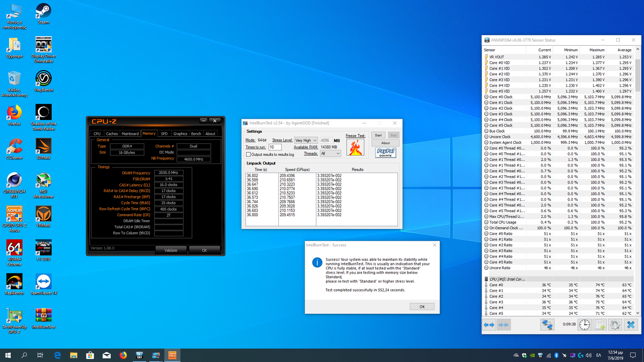Image resolution: width=644 pixels, height=362 pixels.
Task: Click the first Linpack result 209.4396
Action: (x=287, y=175)
